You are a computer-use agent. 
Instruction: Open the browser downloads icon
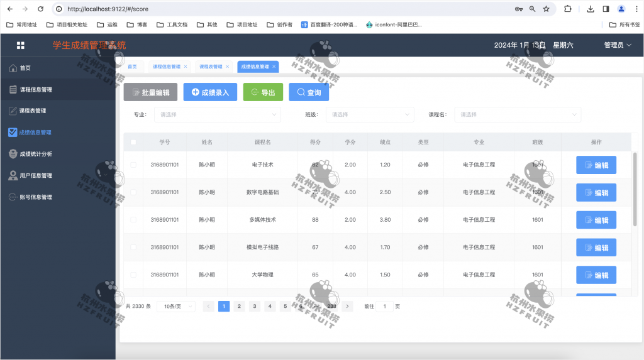click(x=591, y=9)
